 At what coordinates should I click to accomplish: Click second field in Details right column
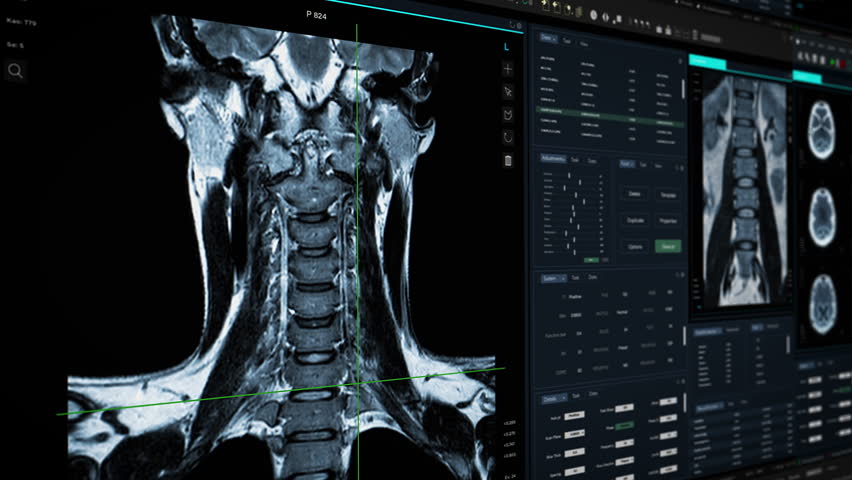[668, 419]
